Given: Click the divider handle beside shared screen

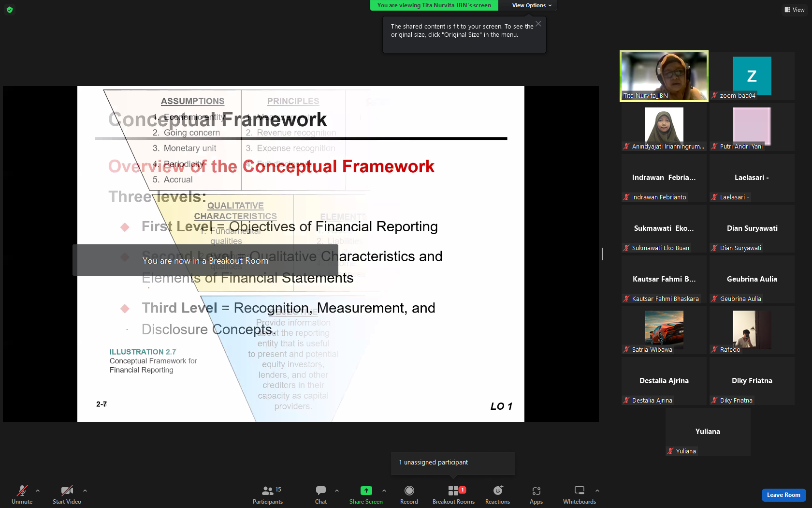Looking at the screenshot, I should [602, 254].
